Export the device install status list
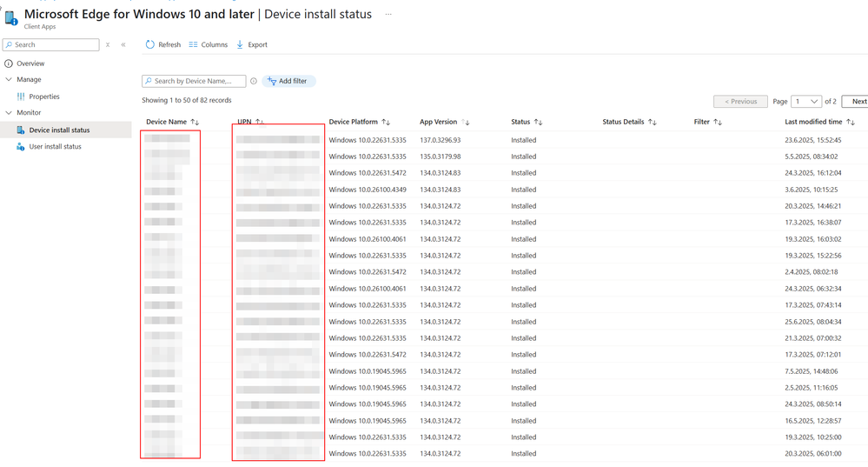 252,44
